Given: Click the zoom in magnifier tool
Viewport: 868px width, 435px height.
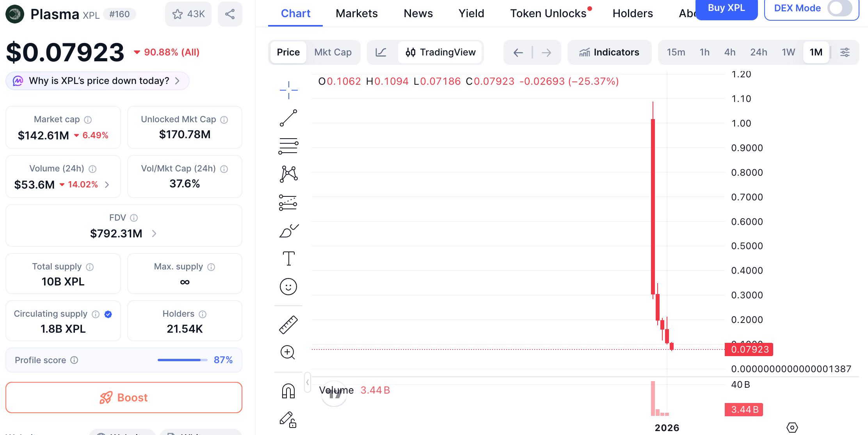Looking at the screenshot, I should pos(288,353).
